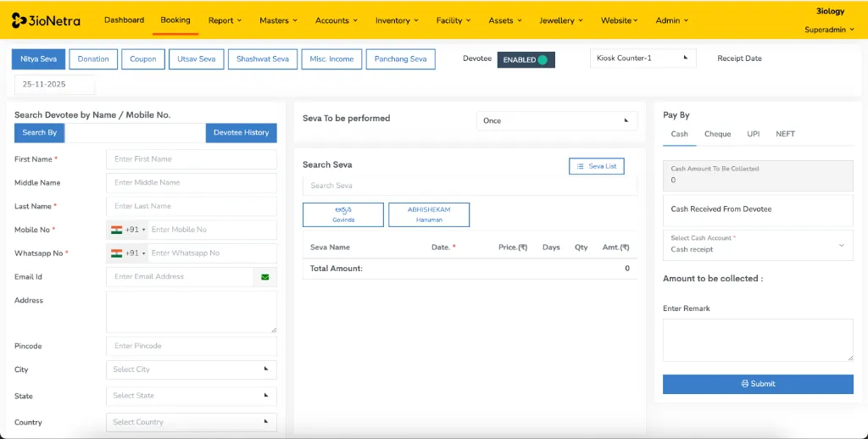
Task: Select the Abhishekam Hanuman seva tile
Action: pyautogui.click(x=429, y=214)
